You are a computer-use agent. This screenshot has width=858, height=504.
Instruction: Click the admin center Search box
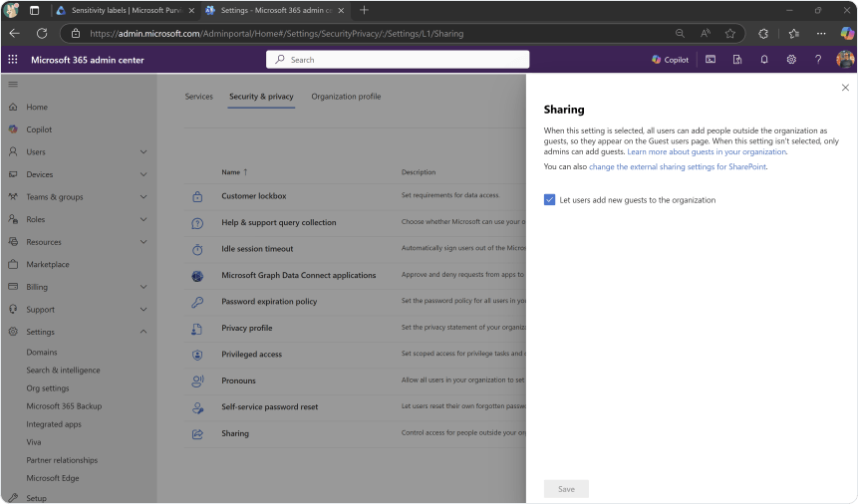tap(398, 60)
